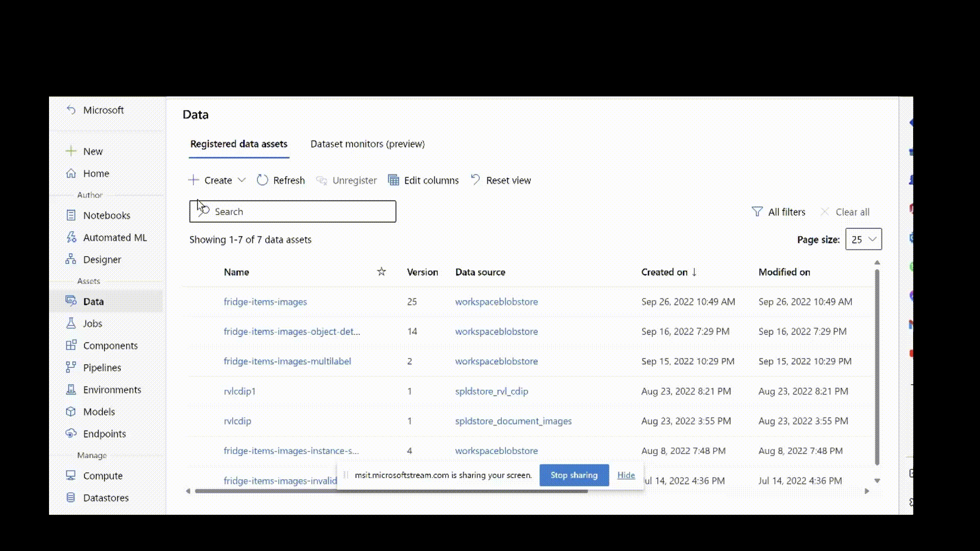Open Endpoints in sidebar
The width and height of the screenshot is (980, 551).
pos(104,433)
